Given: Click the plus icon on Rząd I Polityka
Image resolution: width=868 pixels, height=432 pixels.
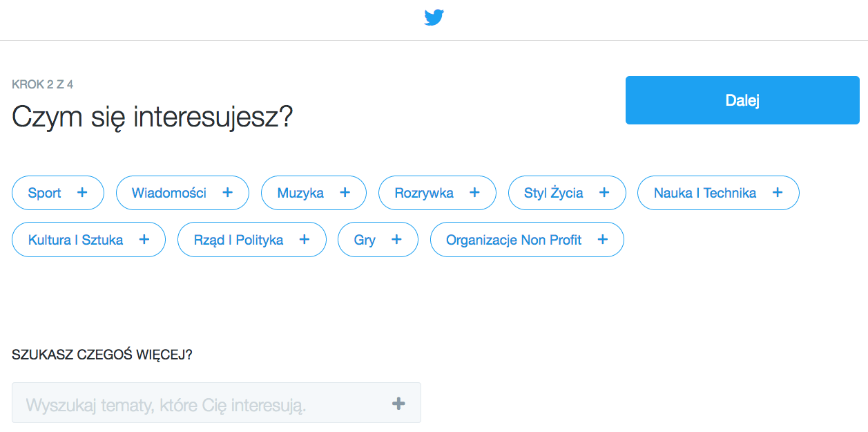Looking at the screenshot, I should (x=305, y=240).
